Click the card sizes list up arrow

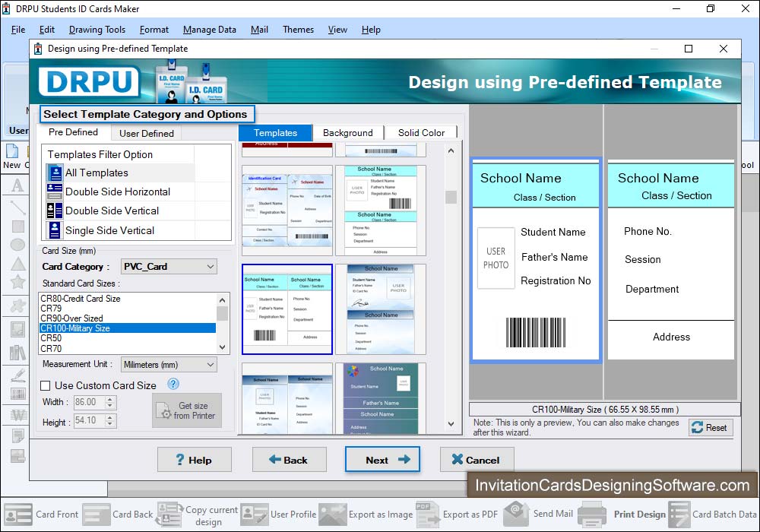pyautogui.click(x=223, y=300)
